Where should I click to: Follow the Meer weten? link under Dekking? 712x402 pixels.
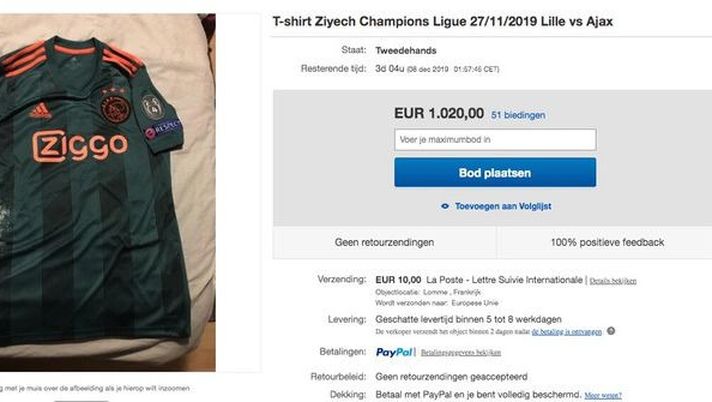point(603,396)
